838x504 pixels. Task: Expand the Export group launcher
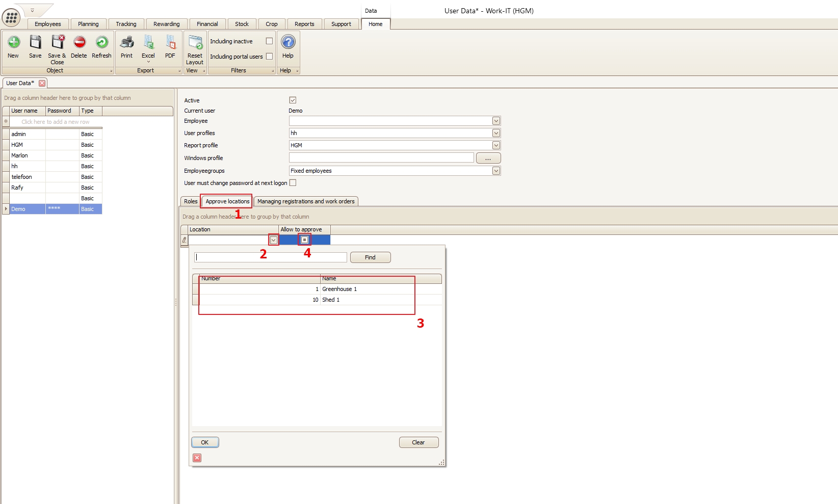coord(179,71)
